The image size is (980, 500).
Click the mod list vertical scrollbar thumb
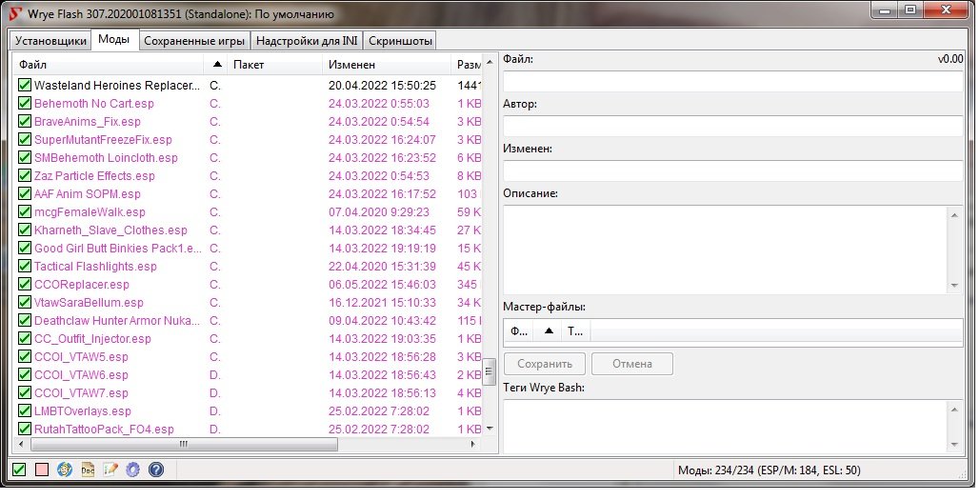tap(490, 370)
